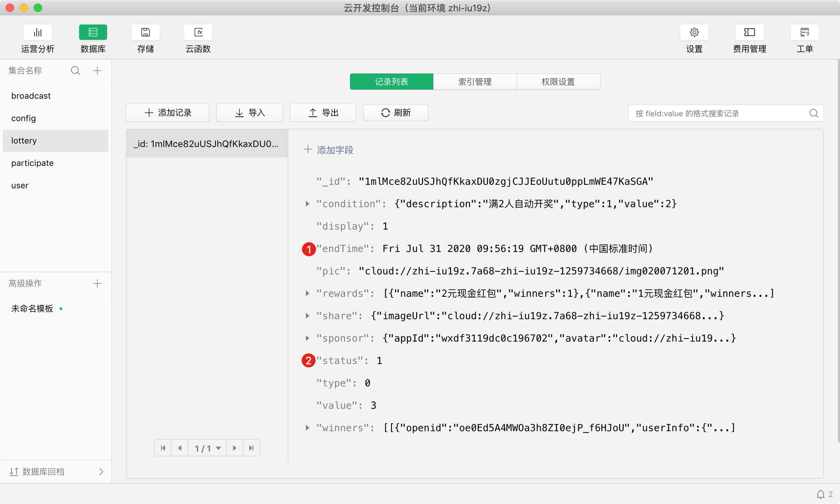Expand the rewards array field
This screenshot has height=504, width=840.
point(307,293)
